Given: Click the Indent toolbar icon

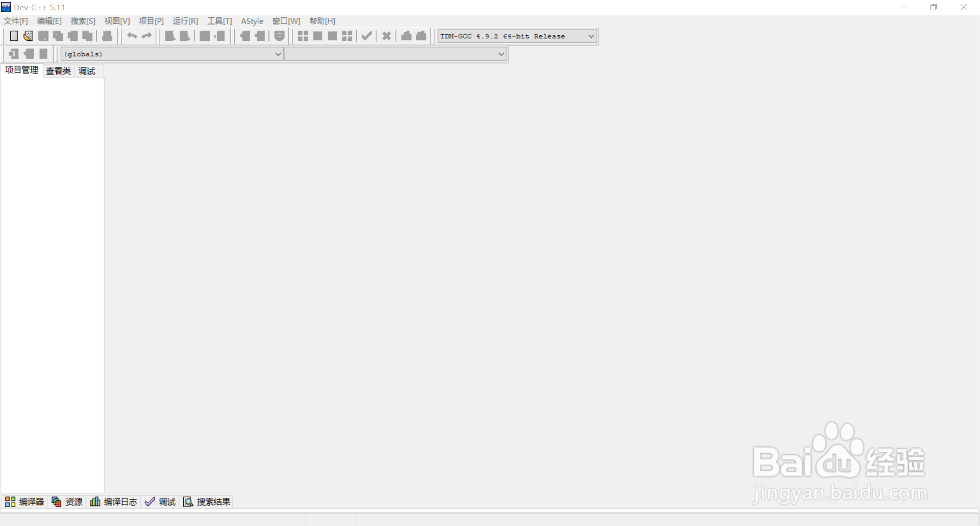Looking at the screenshot, I should coord(260,36).
